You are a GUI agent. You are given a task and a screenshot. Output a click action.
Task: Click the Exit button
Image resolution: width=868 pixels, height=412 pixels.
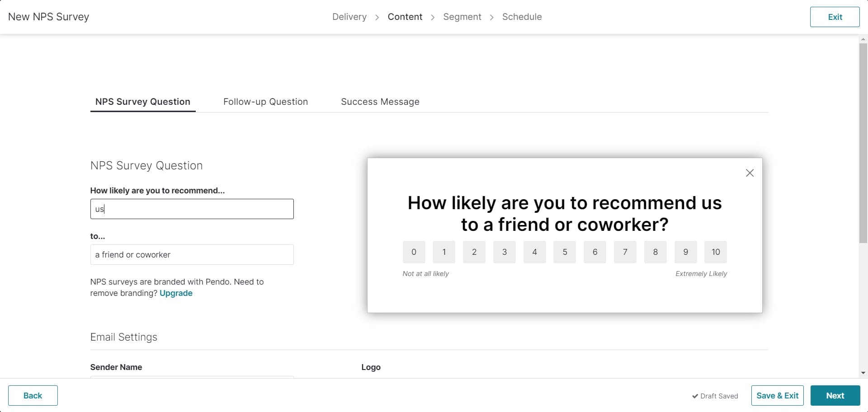[835, 17]
